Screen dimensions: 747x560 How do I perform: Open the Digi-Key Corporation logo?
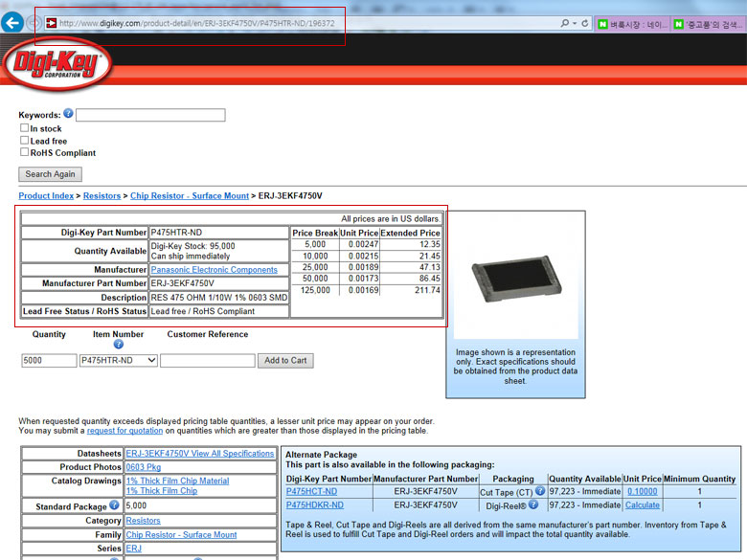tap(57, 64)
